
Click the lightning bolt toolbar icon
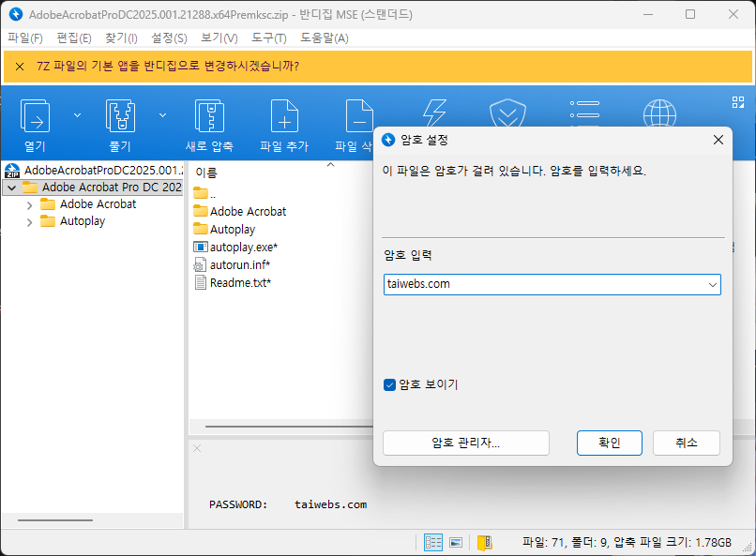coord(434,113)
